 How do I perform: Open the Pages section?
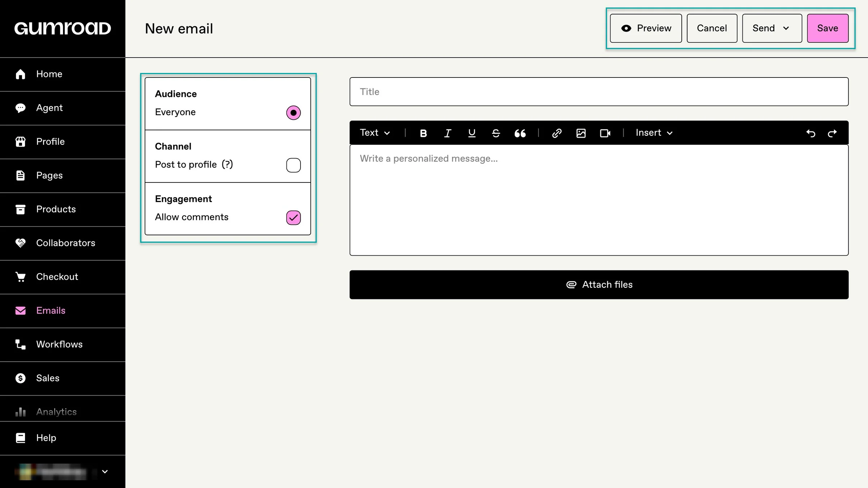point(63,176)
